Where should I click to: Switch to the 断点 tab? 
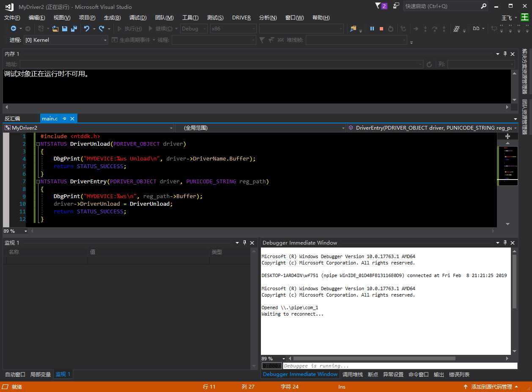pos(373,374)
